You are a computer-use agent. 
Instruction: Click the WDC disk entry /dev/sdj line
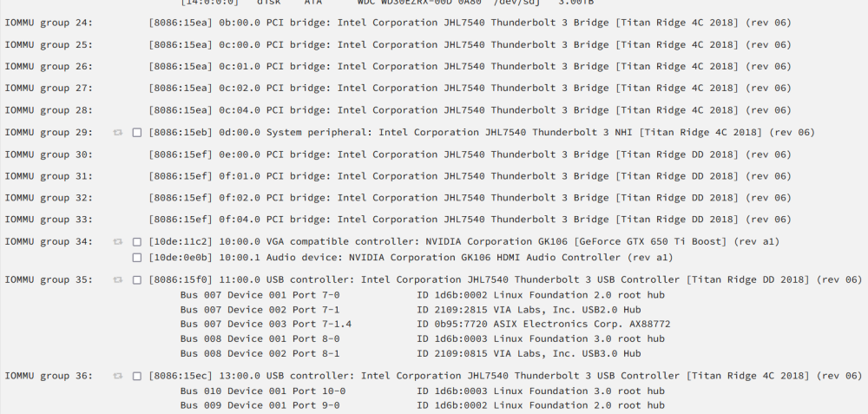click(387, 3)
